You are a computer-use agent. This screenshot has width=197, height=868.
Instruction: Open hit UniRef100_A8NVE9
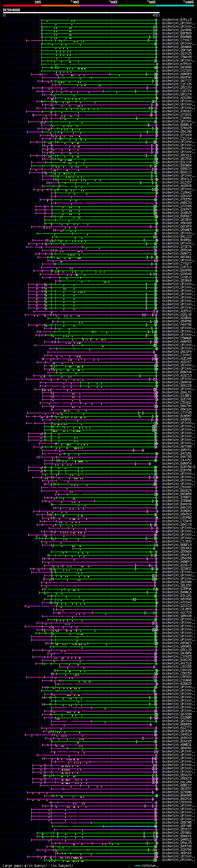(177, 74)
